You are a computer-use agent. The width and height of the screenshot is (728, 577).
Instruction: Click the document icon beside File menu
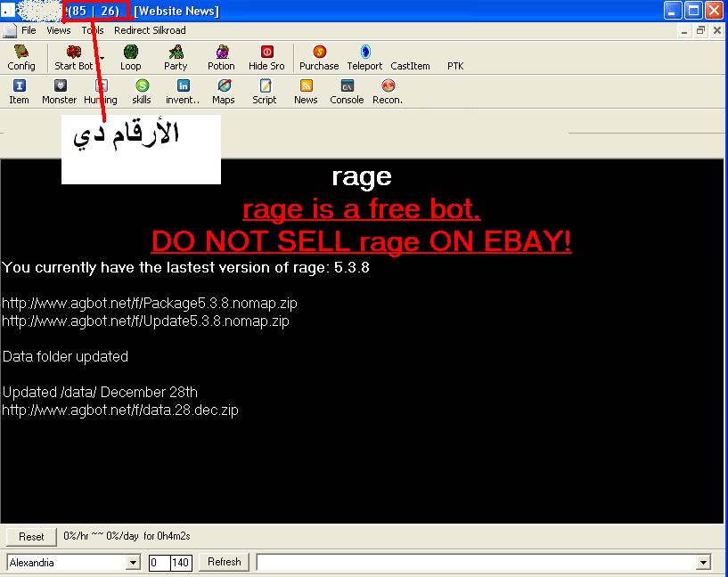click(9, 30)
